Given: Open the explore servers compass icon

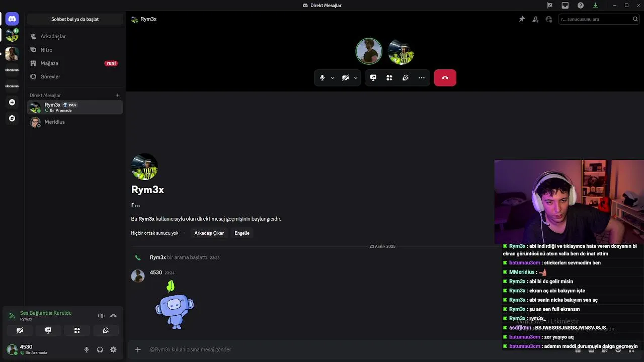Looking at the screenshot, I should tap(12, 118).
